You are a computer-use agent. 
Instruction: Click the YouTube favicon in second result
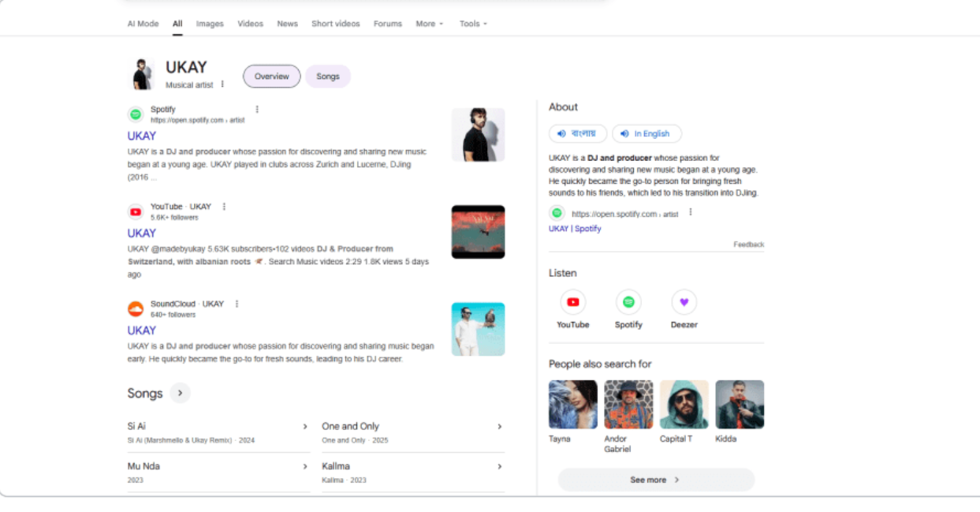[x=136, y=211]
